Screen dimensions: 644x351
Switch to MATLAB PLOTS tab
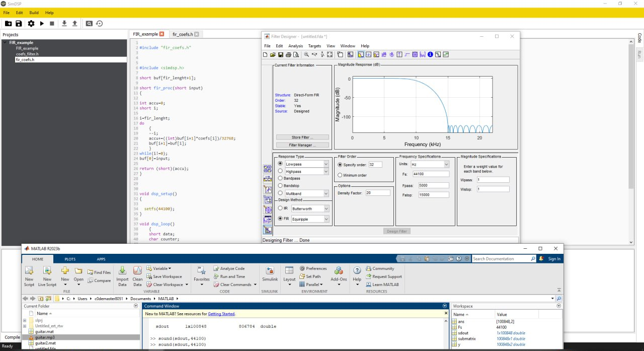point(70,259)
